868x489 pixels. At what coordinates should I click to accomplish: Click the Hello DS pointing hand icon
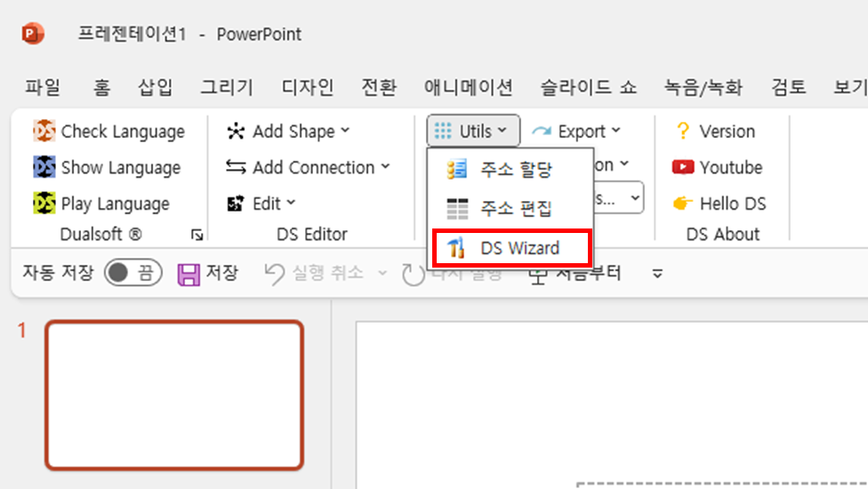click(x=683, y=204)
